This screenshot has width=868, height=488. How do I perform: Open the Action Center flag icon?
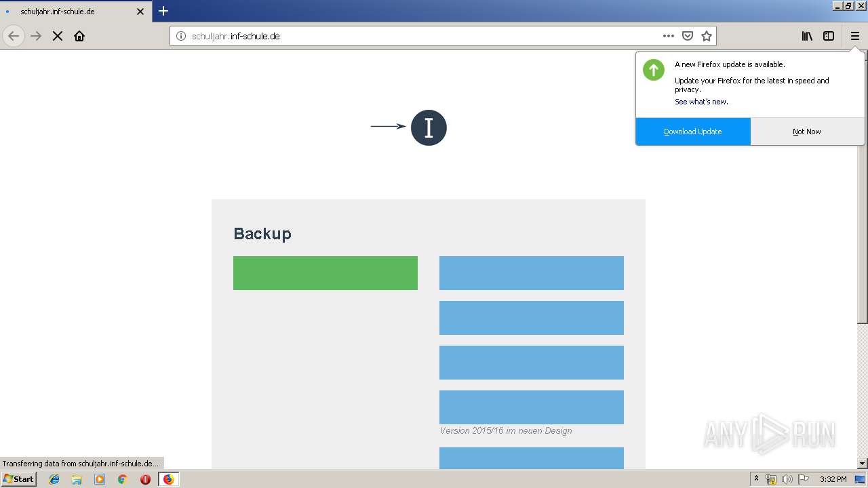[x=802, y=479]
